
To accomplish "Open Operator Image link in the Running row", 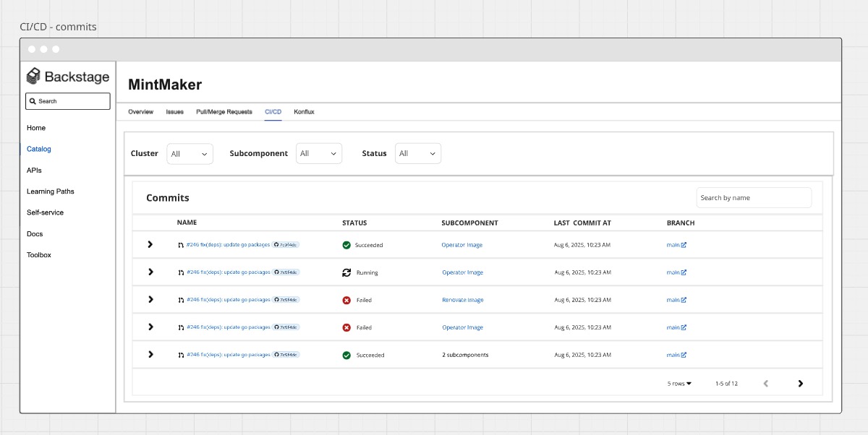I will 462,272.
